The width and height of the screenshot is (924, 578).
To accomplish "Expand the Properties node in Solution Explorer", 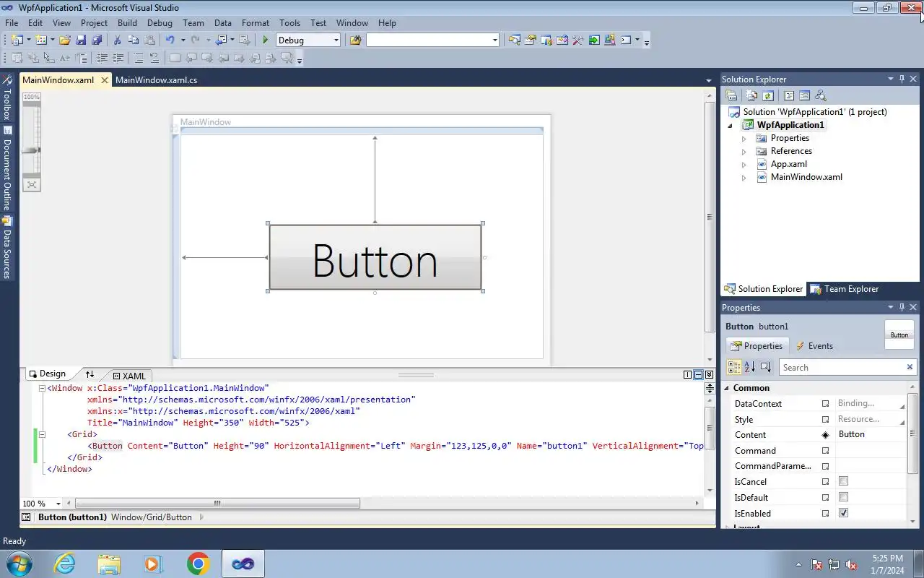I will 744,138.
